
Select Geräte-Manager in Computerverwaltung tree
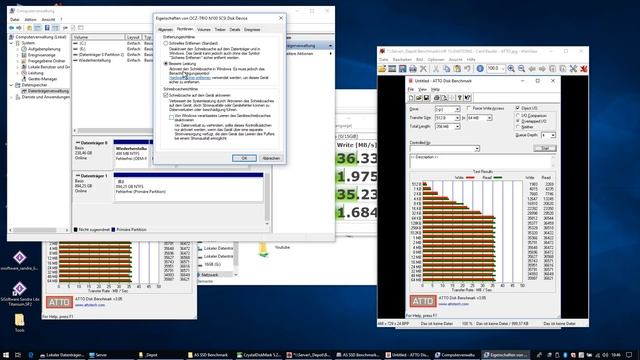[42, 79]
